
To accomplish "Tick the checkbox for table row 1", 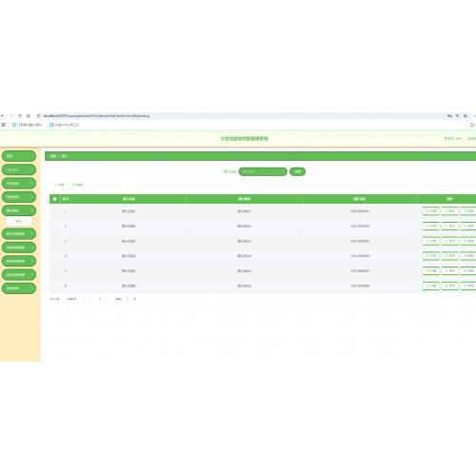I will pos(55,211).
